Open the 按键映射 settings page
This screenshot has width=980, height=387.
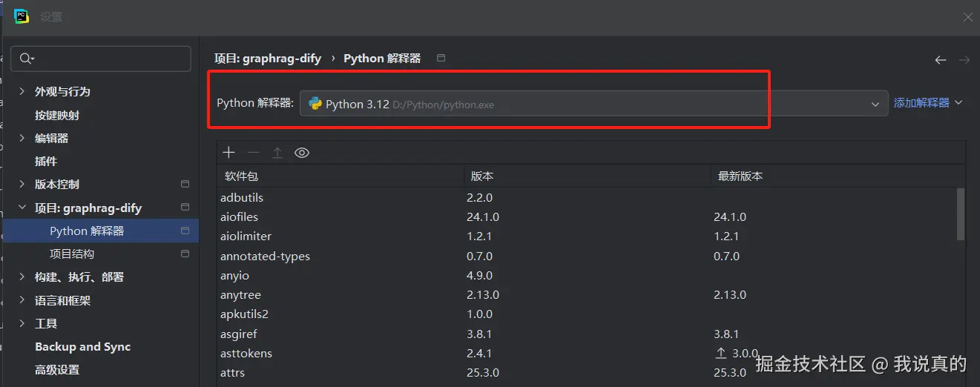(57, 115)
